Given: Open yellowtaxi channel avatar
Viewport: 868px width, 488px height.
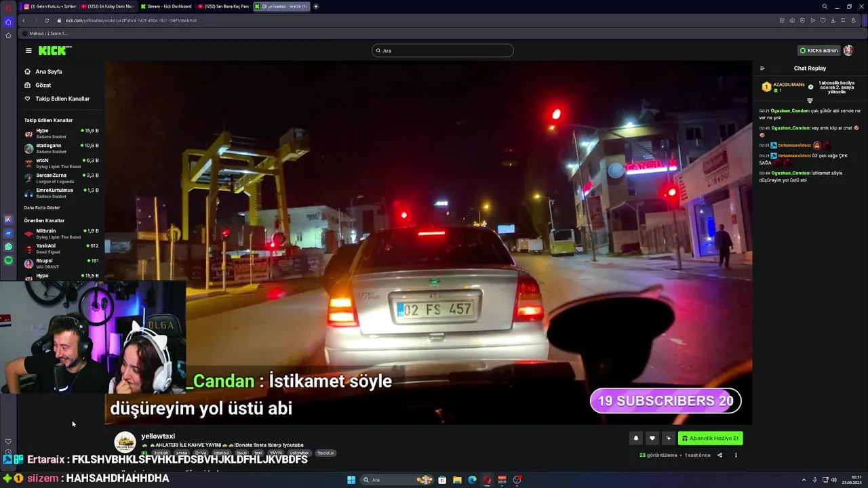Looking at the screenshot, I should (125, 443).
